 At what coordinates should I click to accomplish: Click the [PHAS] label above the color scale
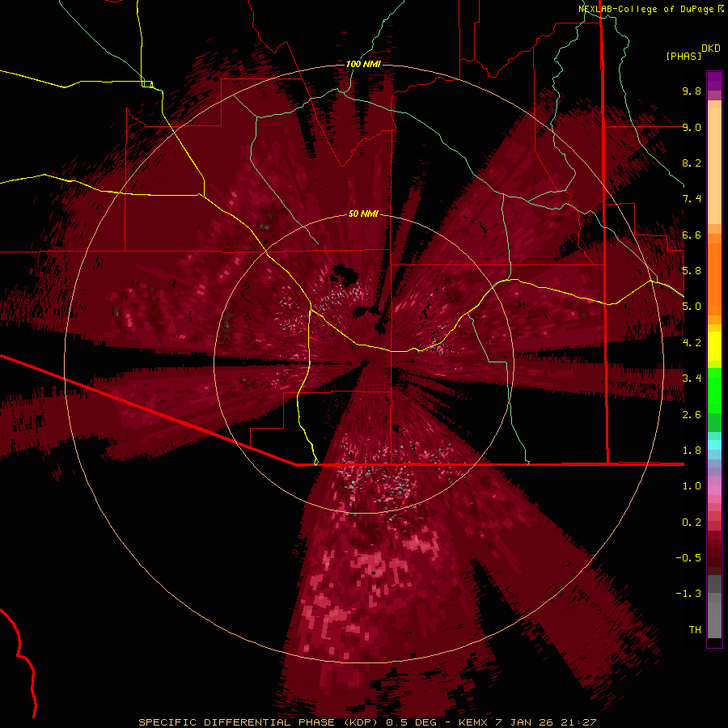[x=684, y=56]
